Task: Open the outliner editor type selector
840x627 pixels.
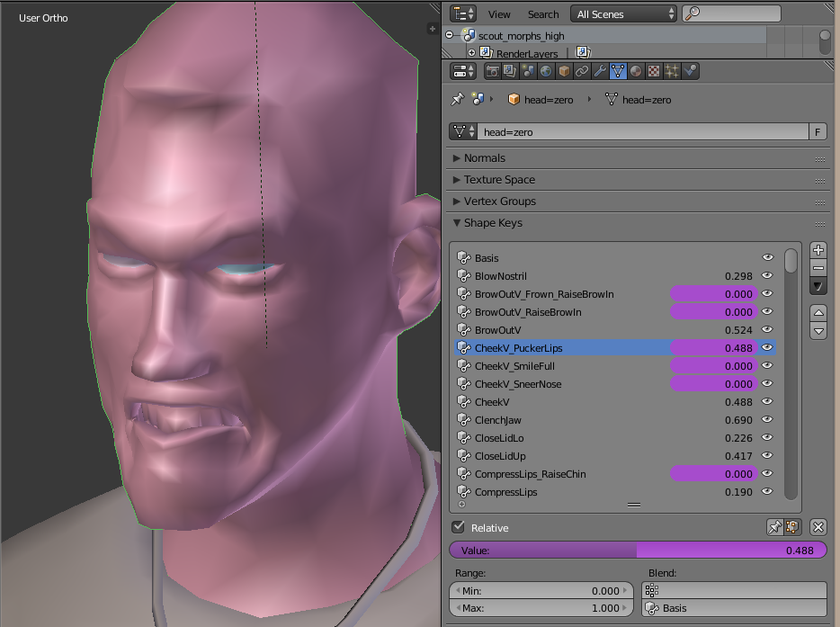Action: click(x=463, y=13)
